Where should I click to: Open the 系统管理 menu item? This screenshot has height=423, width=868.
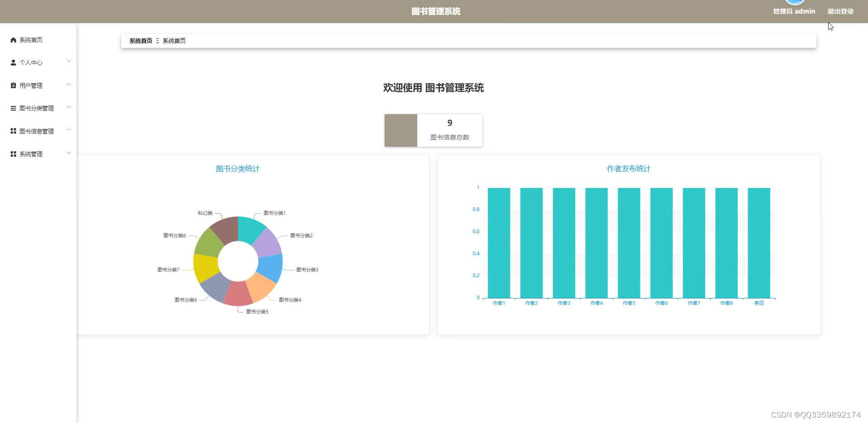(38, 154)
